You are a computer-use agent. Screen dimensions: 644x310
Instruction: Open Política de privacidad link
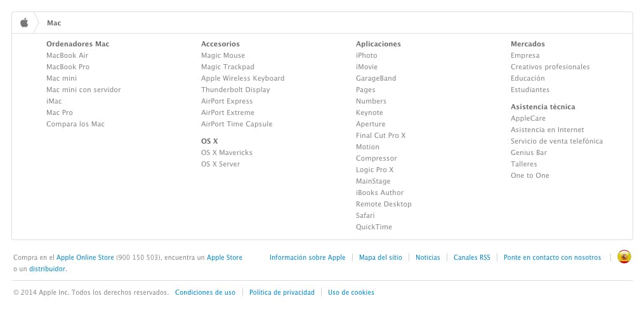(282, 292)
